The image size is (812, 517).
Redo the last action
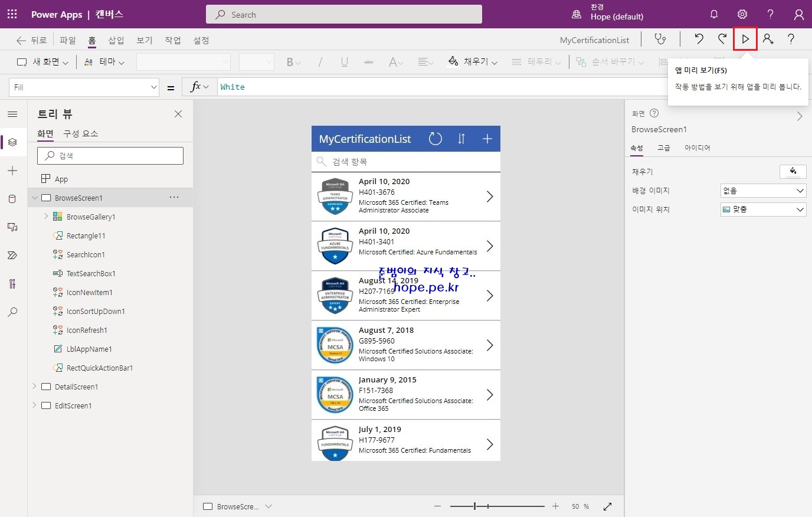(x=722, y=40)
